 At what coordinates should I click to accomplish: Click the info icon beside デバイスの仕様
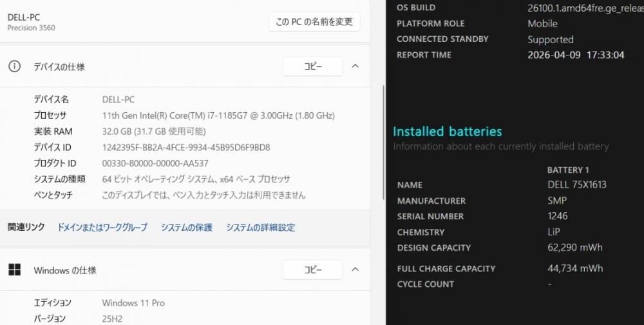(x=14, y=66)
